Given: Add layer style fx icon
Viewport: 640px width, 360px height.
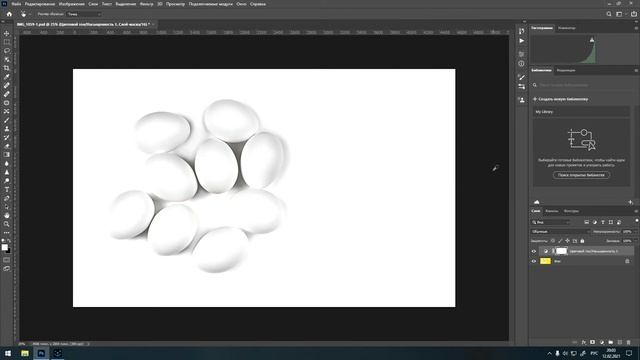Looking at the screenshot, I should click(584, 342).
